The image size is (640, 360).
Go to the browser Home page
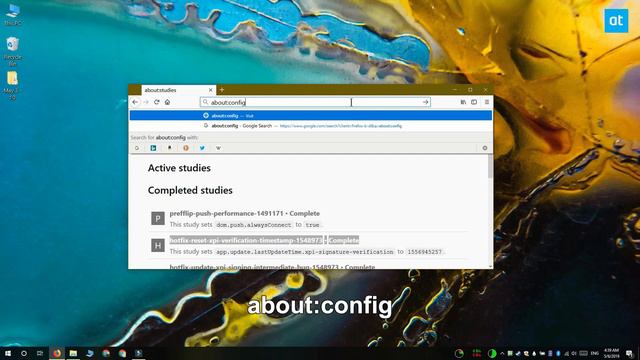pos(167,102)
